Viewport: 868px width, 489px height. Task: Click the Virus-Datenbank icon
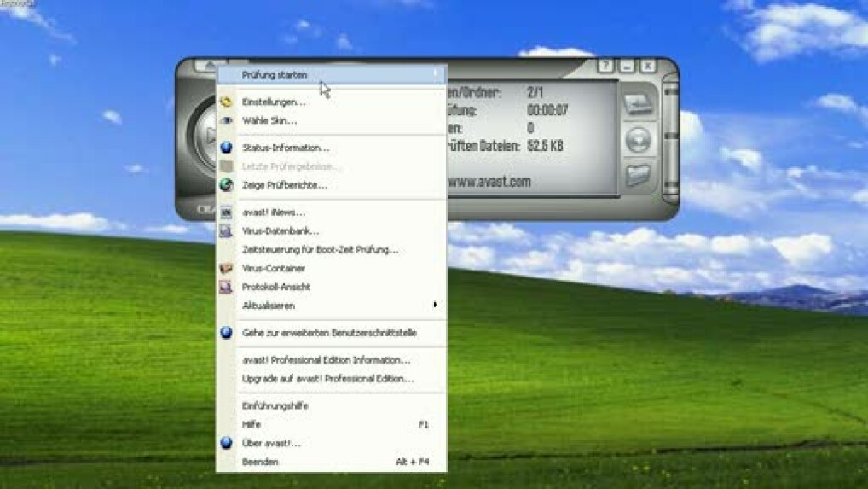226,231
